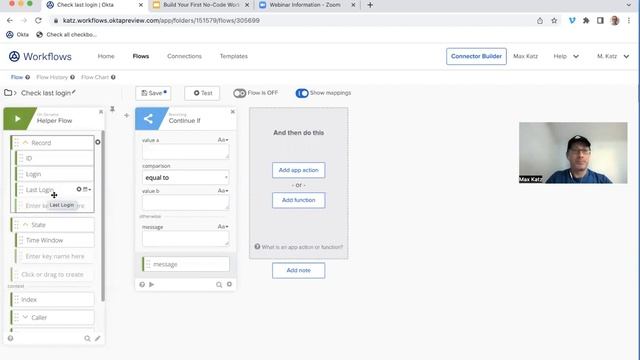Screen dimensions: 640x360
Task: Switch to the Flow History tab
Action: pyautogui.click(x=52, y=77)
